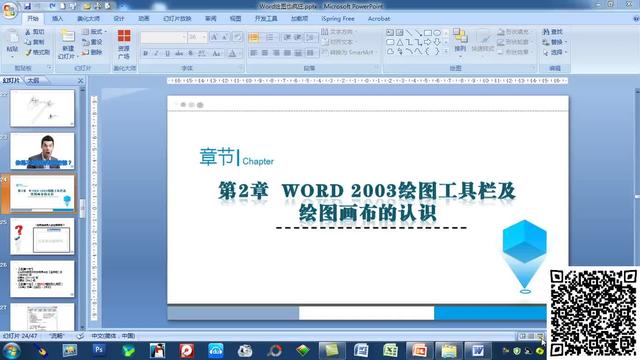Select the Right Arrow shape in gallery
640x360 pixels.
pos(428,42)
